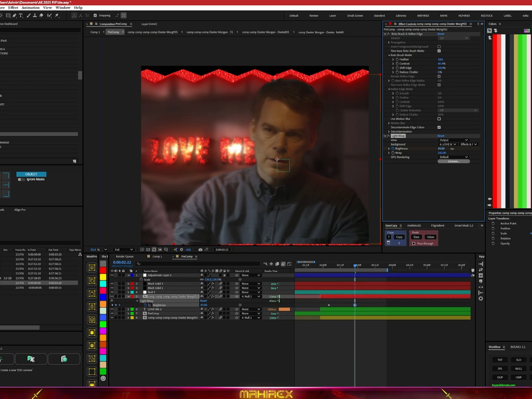The height and width of the screenshot is (399, 532).
Task: Open parent dropdown for Black Solid 3
Action: 250,284
